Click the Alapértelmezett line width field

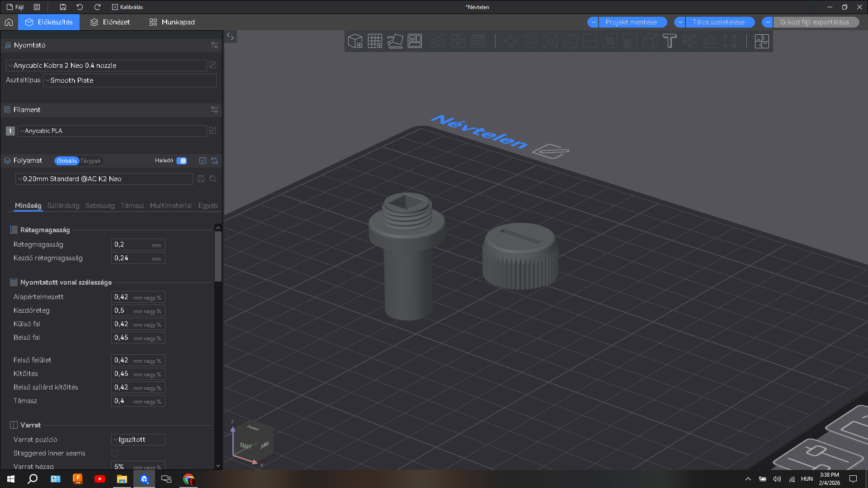(x=138, y=297)
